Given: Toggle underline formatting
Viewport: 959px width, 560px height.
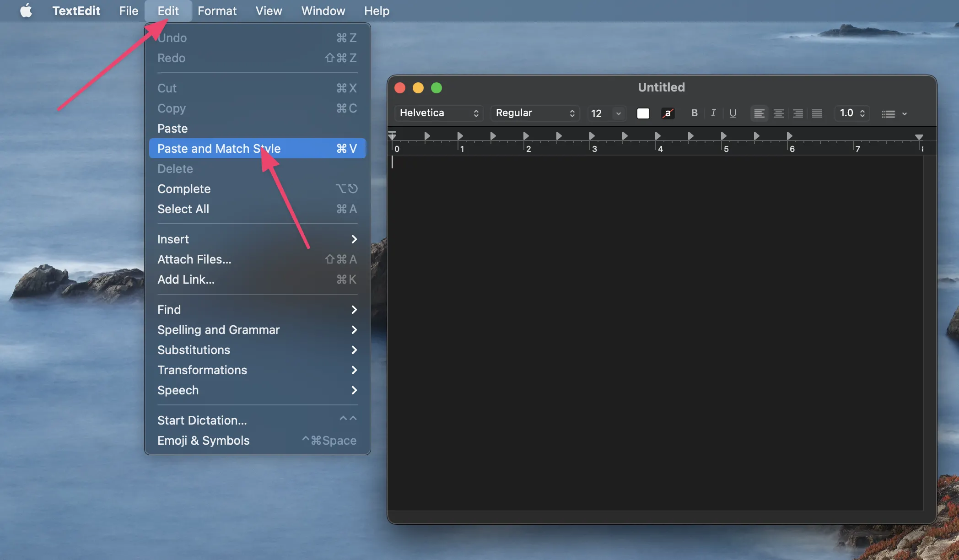Looking at the screenshot, I should point(733,113).
